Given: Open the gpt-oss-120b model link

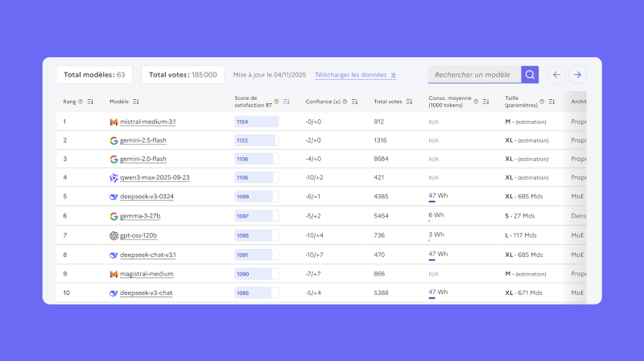Looking at the screenshot, I should tap(138, 235).
